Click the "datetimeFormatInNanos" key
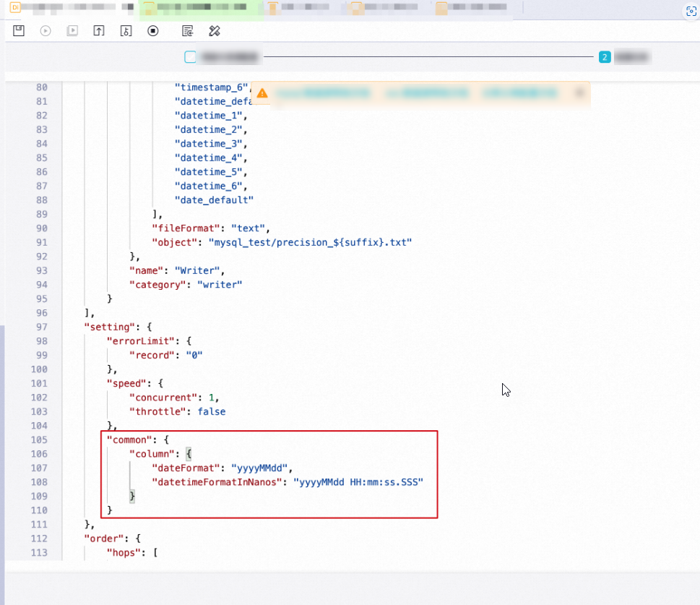Screen dimensions: 700x605 217,482
